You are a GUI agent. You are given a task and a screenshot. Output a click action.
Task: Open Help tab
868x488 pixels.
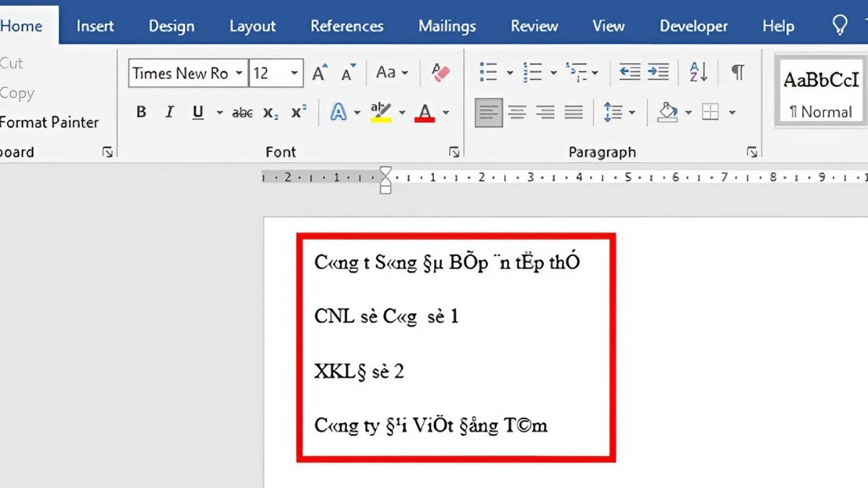click(x=778, y=26)
